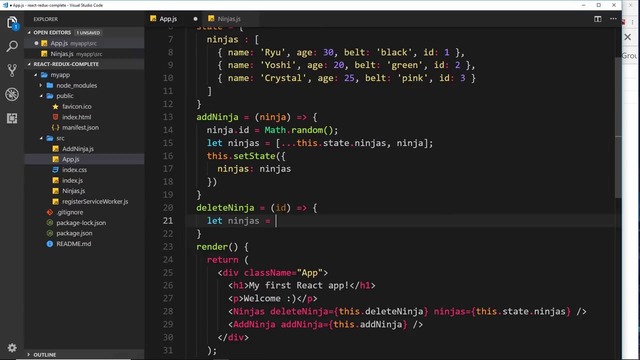
Task: Place cursor on 'deleteNinja' at line 20
Action: [x=225, y=208]
